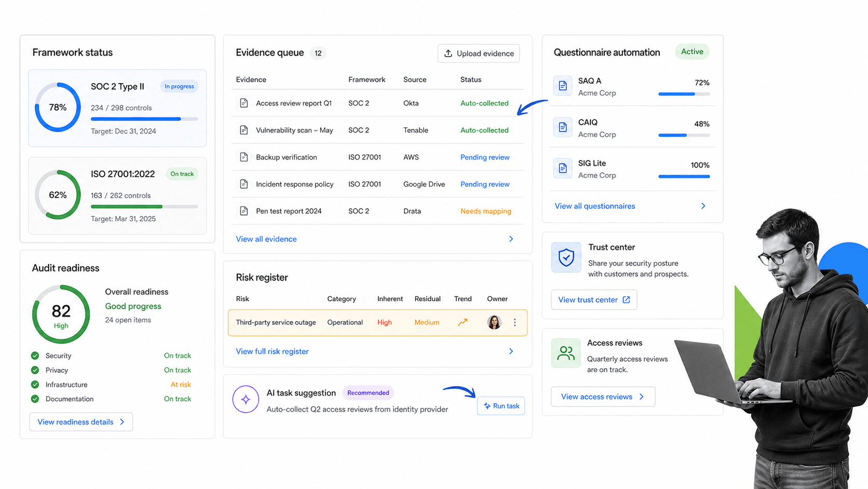
Task: Click upload arrow icon on Upload evidence button
Action: [448, 54]
